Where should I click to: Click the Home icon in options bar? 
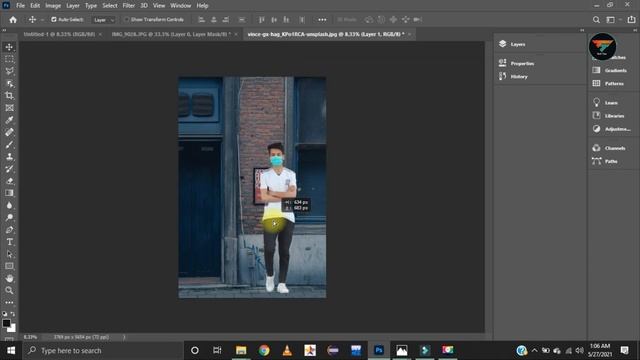point(13,20)
